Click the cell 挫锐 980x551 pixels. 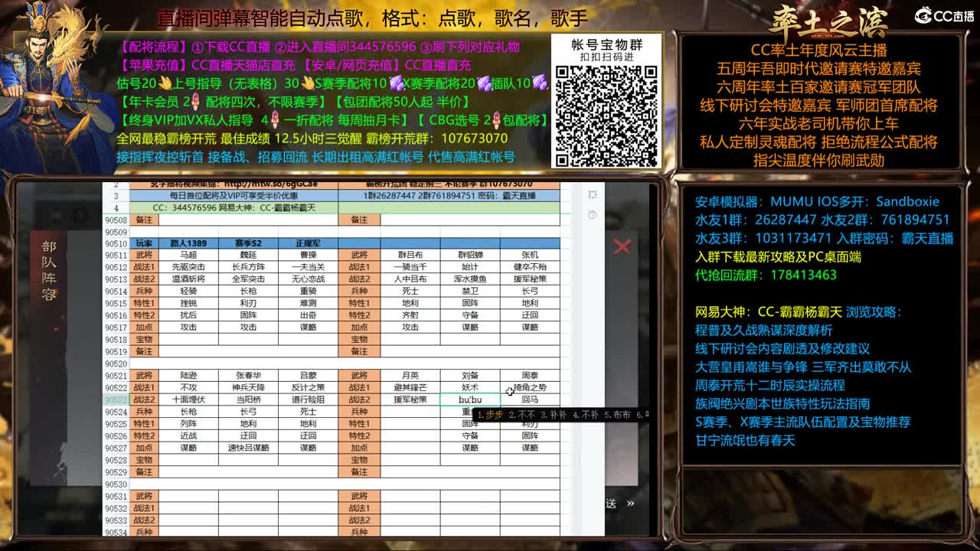pyautogui.click(x=188, y=303)
